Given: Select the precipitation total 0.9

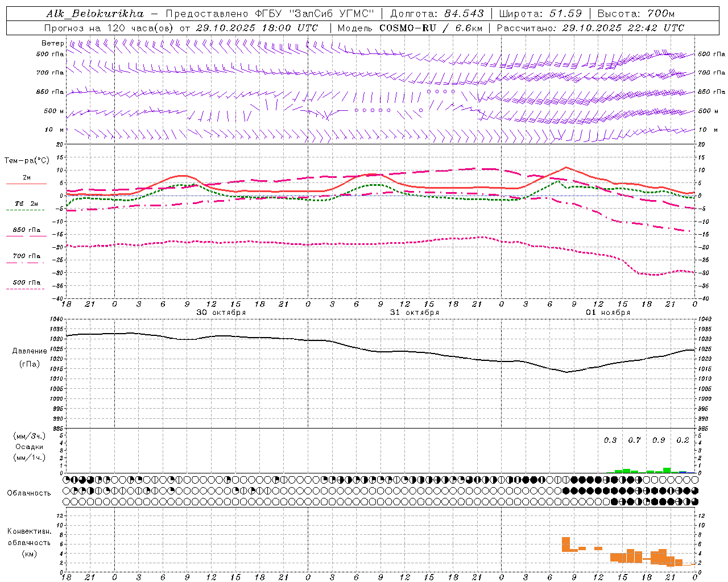Looking at the screenshot, I should point(659,440).
